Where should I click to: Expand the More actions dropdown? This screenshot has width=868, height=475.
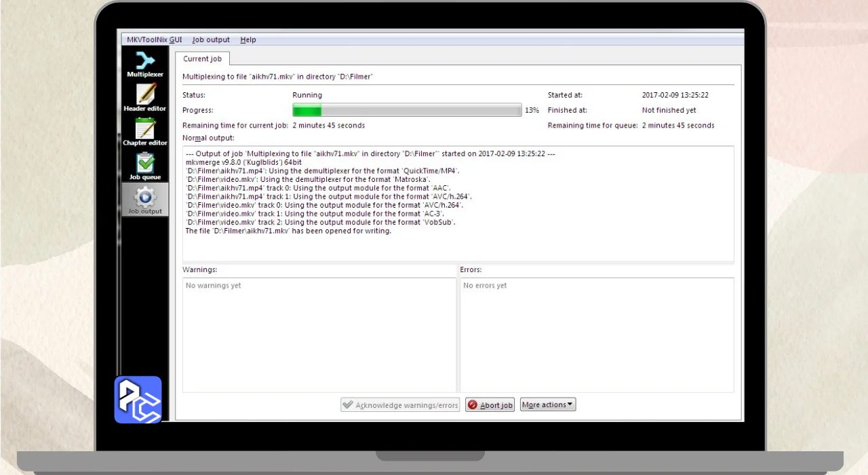pyautogui.click(x=548, y=405)
